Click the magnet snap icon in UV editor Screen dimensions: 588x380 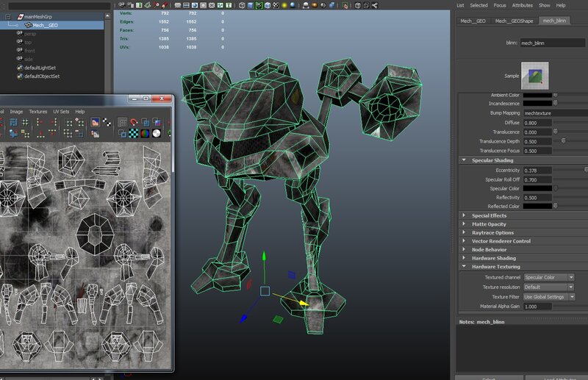pyautogui.click(x=133, y=121)
